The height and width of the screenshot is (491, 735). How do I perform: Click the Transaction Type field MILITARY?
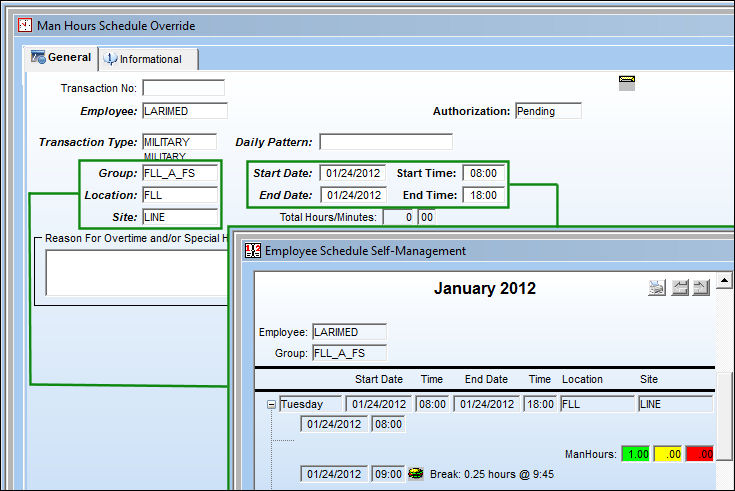click(180, 142)
